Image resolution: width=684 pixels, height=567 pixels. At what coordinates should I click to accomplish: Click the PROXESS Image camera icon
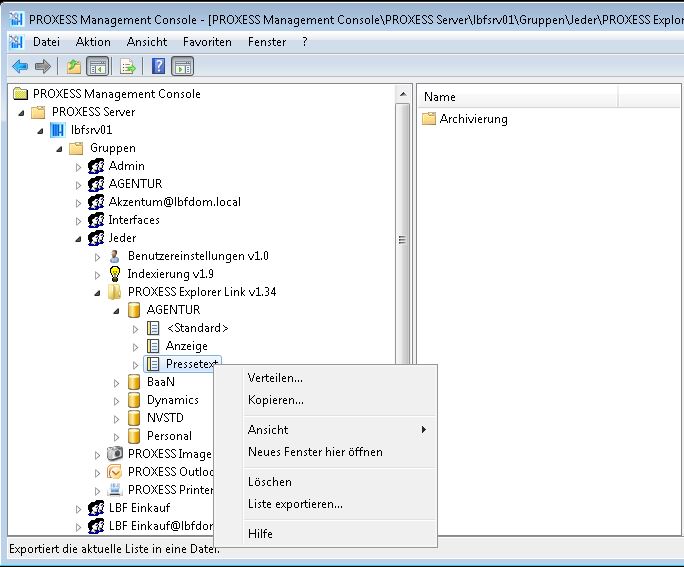[x=115, y=454]
